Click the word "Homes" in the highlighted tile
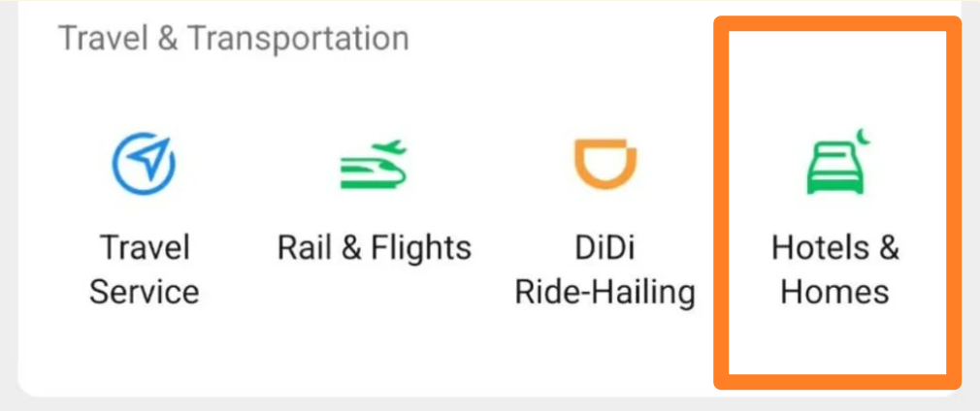980x411 pixels. tap(834, 291)
